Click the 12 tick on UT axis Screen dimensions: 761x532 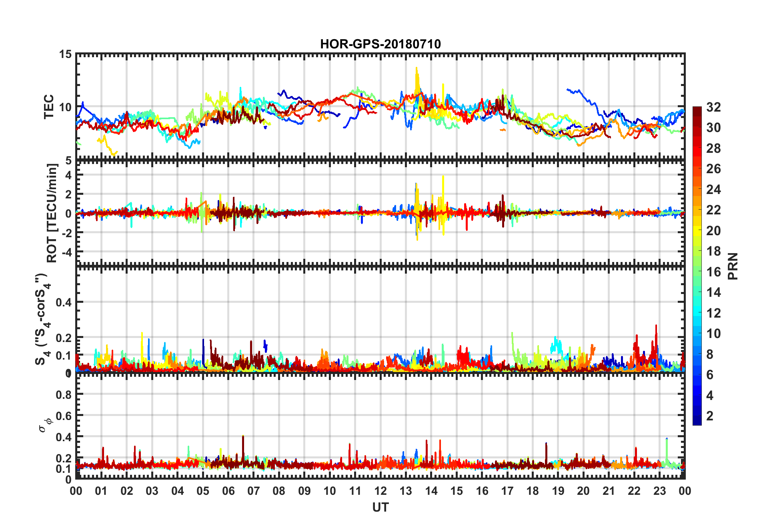(x=380, y=491)
